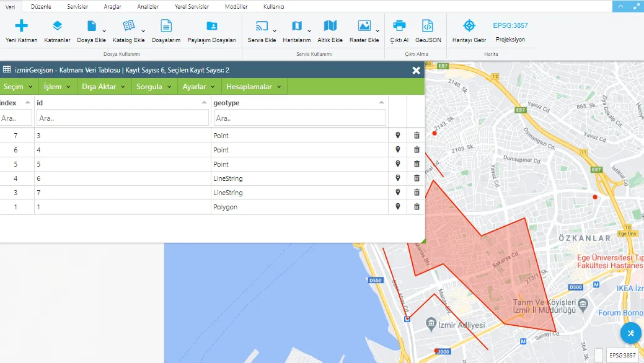Click the index column search field
The height and width of the screenshot is (363, 644).
click(x=15, y=118)
